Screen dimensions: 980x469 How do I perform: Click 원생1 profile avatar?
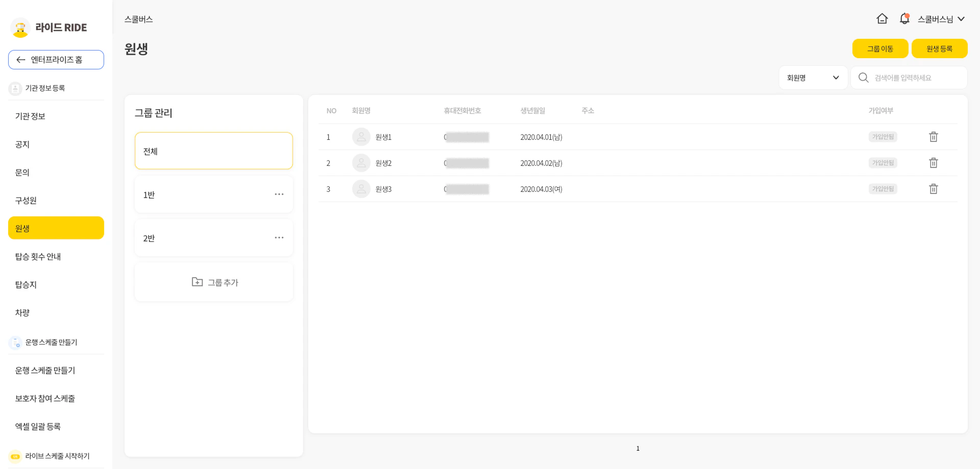(361, 137)
